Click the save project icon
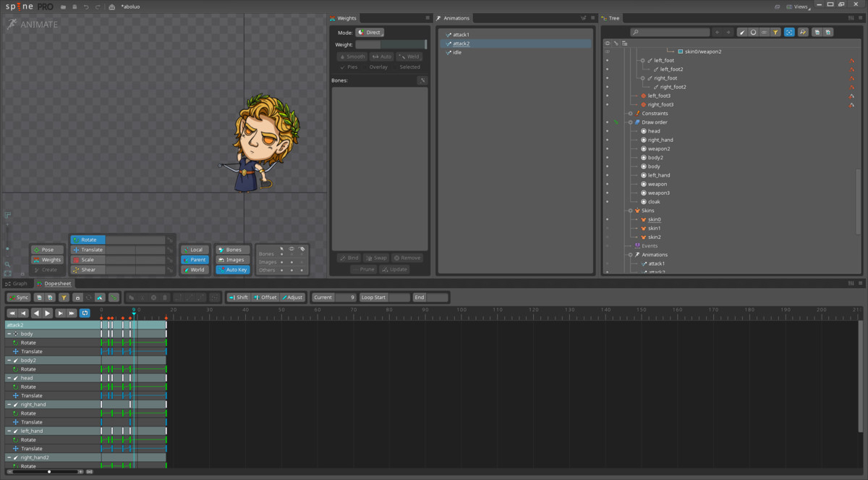The image size is (868, 480). pos(75,7)
